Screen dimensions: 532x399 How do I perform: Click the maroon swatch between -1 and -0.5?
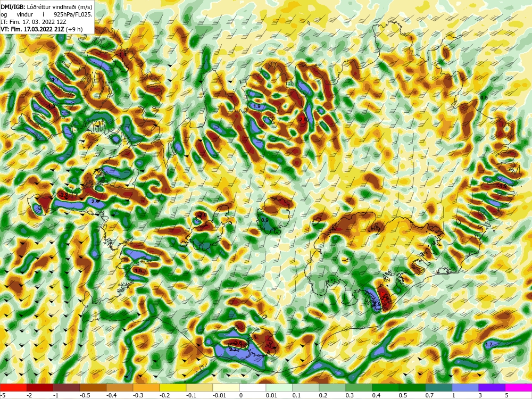[66, 387]
